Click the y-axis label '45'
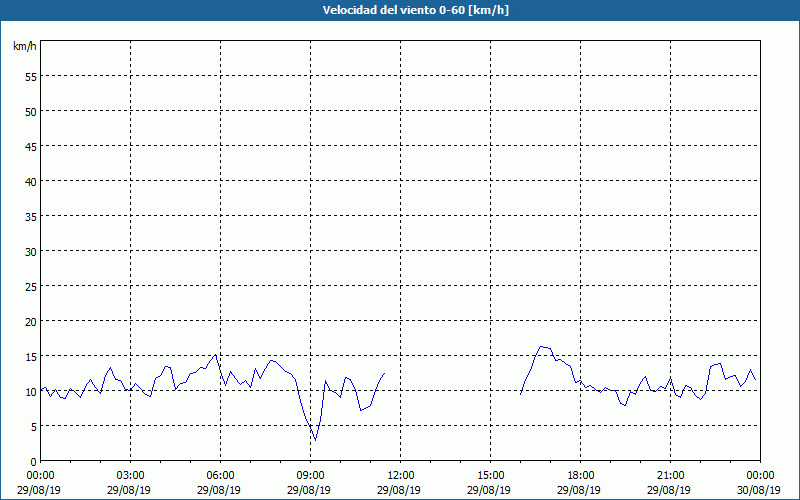800x500 pixels. coord(31,147)
